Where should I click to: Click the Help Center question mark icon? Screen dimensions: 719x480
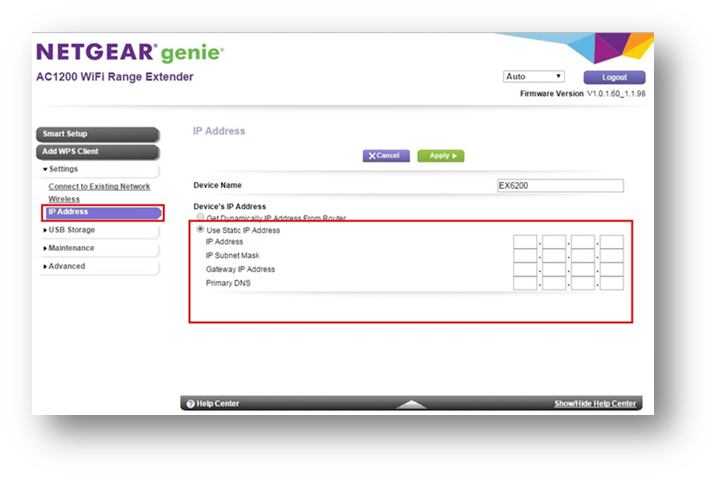point(191,404)
